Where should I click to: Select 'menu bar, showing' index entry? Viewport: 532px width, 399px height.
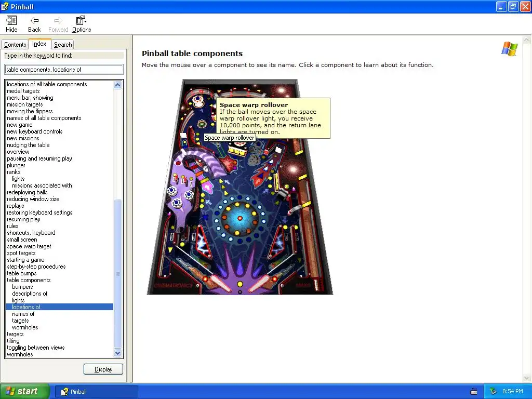(x=30, y=98)
